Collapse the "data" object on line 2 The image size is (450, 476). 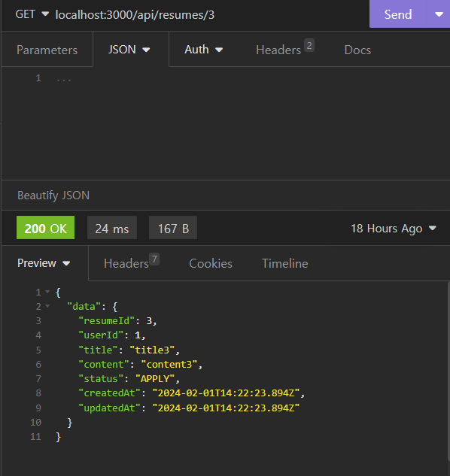click(x=47, y=306)
